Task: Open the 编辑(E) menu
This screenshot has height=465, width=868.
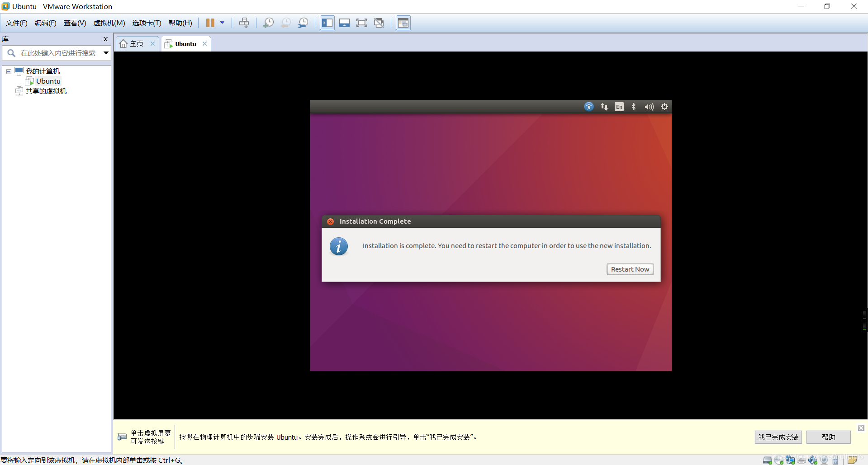Action: pos(46,23)
